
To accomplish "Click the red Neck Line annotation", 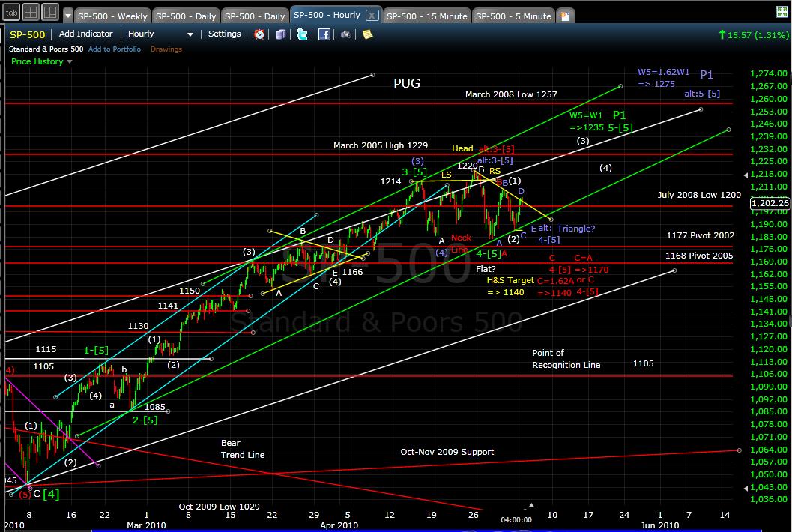I will 461,243.
